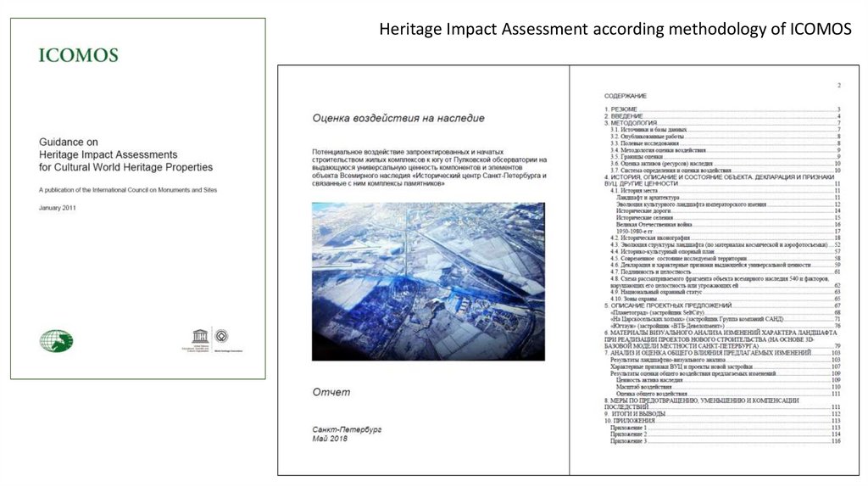Click the green ICOMOS wordmark on the cover
This screenshot has height=487, width=868.
coord(79,57)
